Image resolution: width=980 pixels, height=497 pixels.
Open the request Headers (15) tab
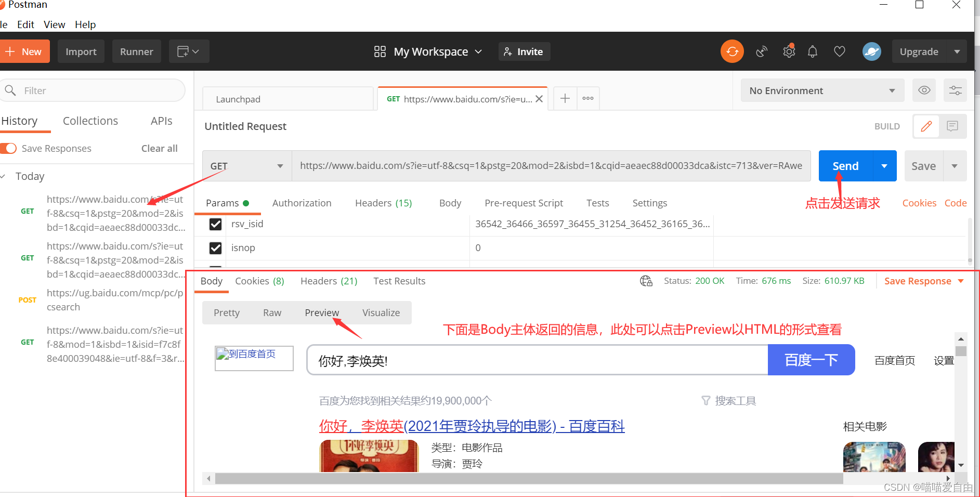pos(383,203)
